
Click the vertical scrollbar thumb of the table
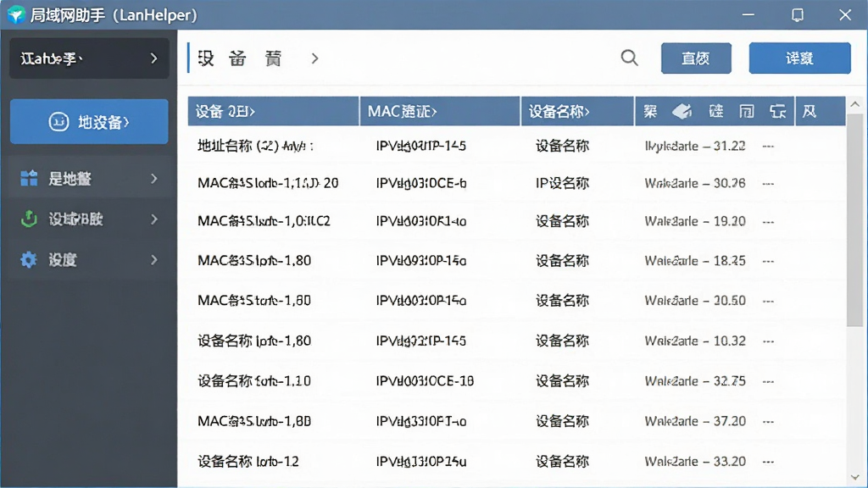[x=854, y=219]
